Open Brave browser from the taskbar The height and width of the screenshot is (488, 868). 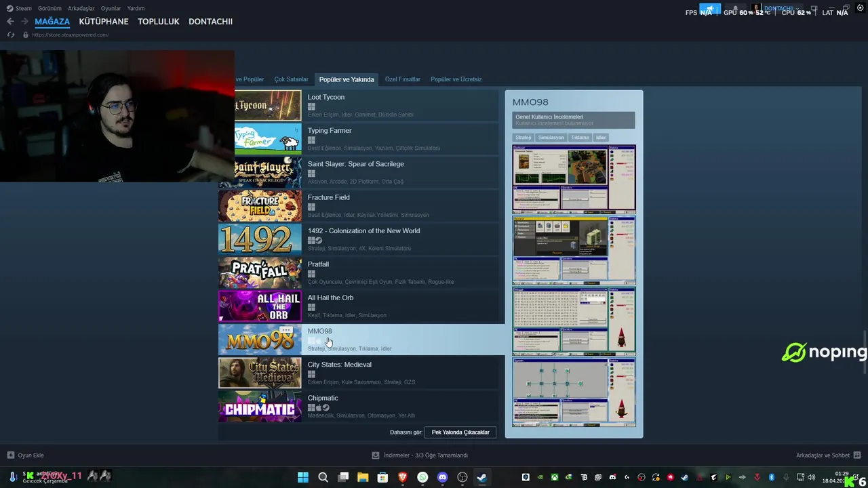(403, 477)
